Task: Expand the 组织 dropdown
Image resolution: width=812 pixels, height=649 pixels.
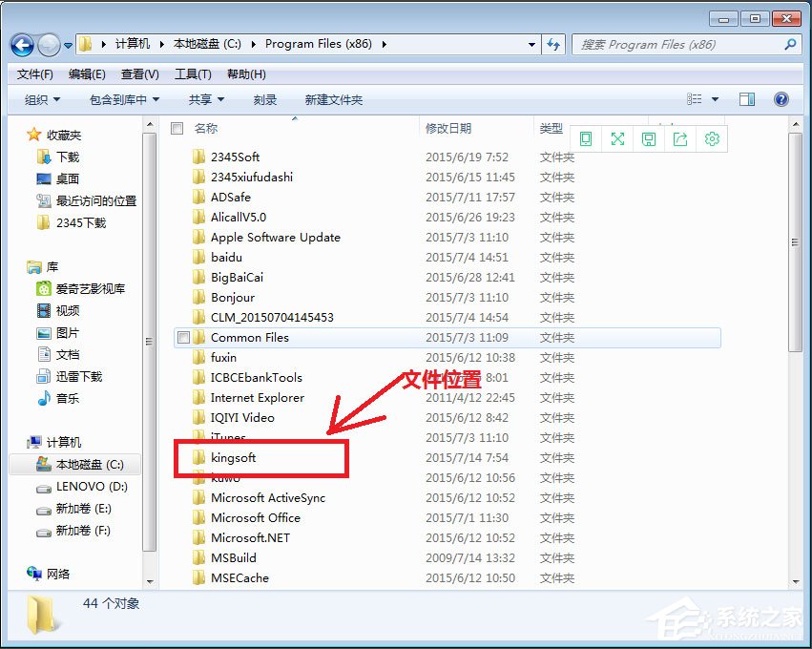Action: coord(39,98)
